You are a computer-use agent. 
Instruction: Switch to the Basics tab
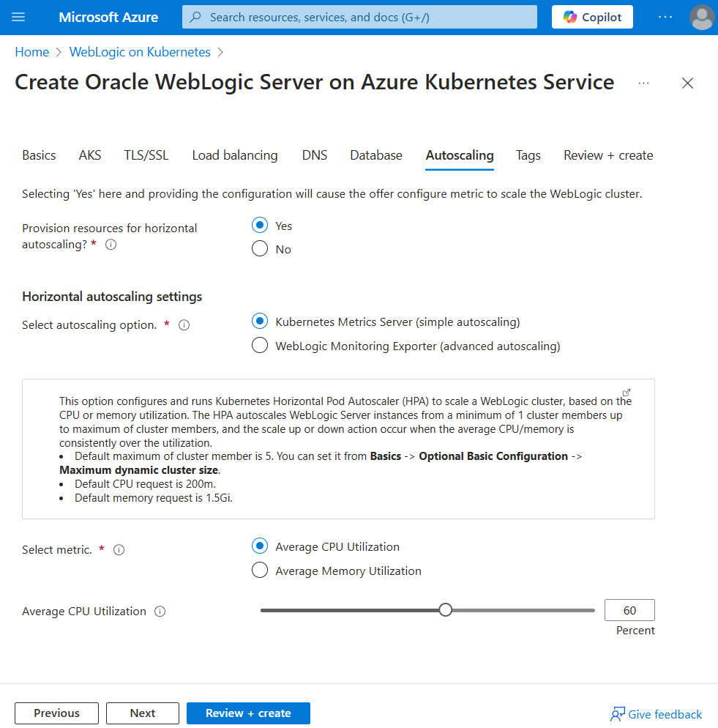coord(39,155)
